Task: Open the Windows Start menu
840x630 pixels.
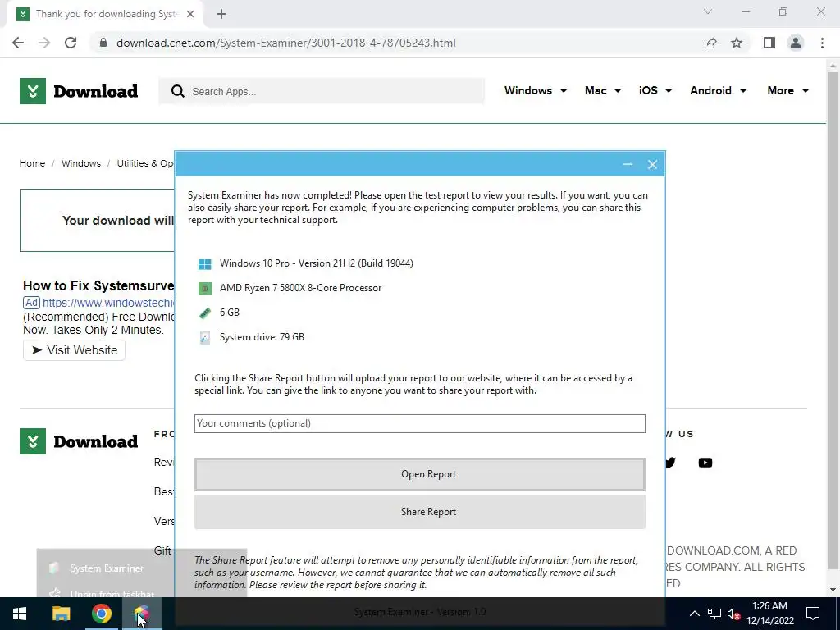Action: click(x=20, y=614)
